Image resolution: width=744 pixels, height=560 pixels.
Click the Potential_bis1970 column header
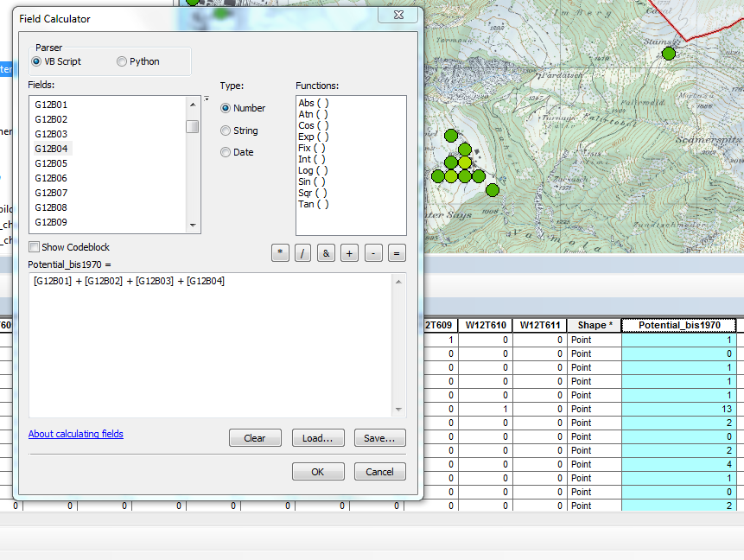click(678, 325)
